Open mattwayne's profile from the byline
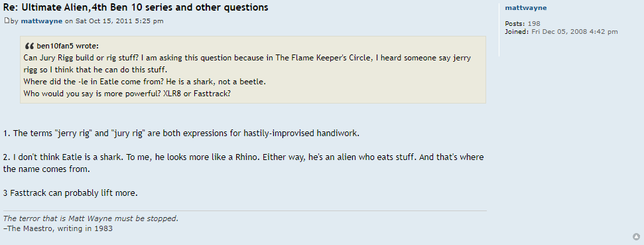644x245 pixels. tap(42, 21)
